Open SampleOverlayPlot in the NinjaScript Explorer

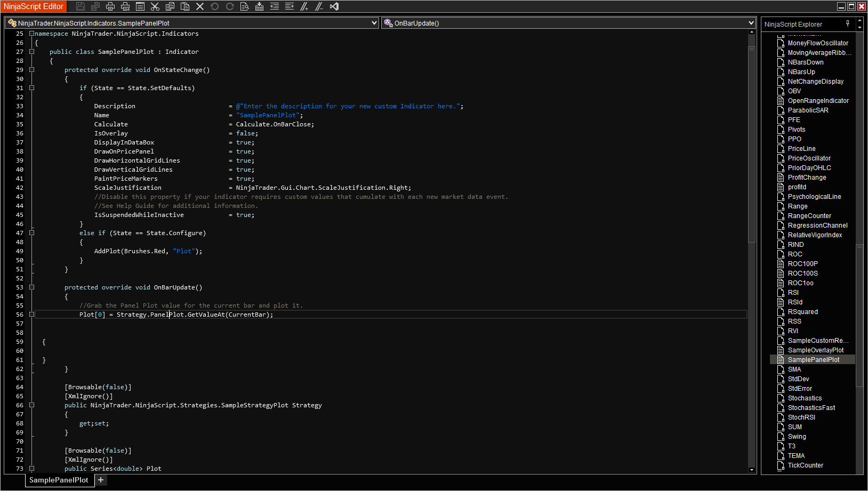(815, 350)
